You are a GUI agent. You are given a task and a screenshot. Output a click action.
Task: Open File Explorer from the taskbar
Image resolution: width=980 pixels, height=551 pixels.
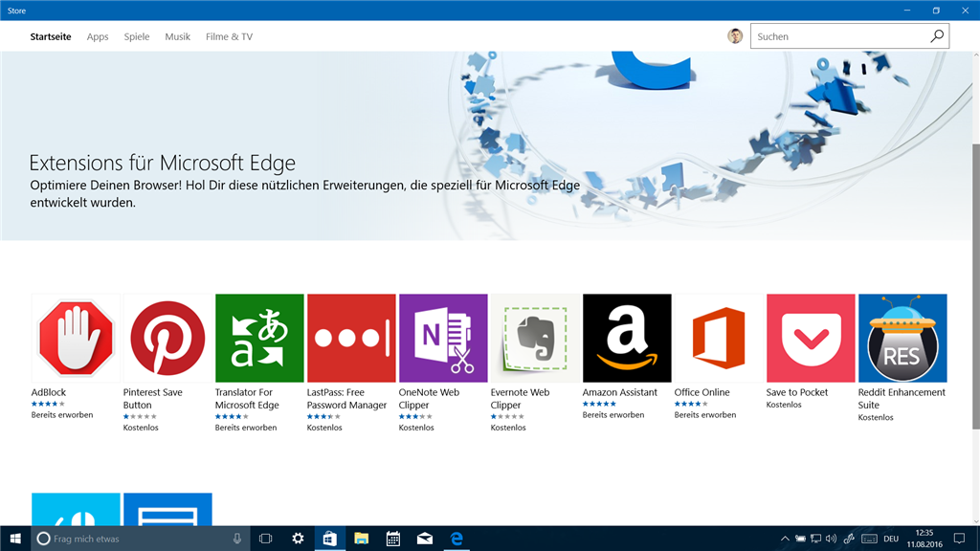pos(361,539)
